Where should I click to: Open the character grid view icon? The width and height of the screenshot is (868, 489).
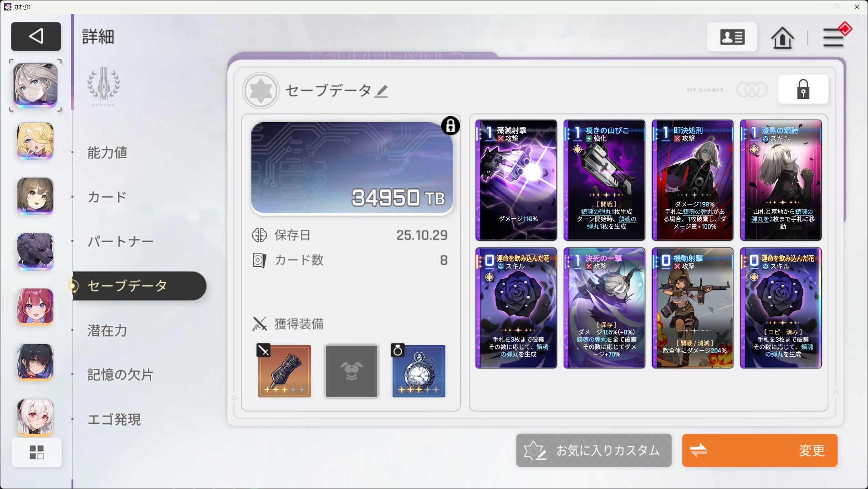click(x=36, y=453)
